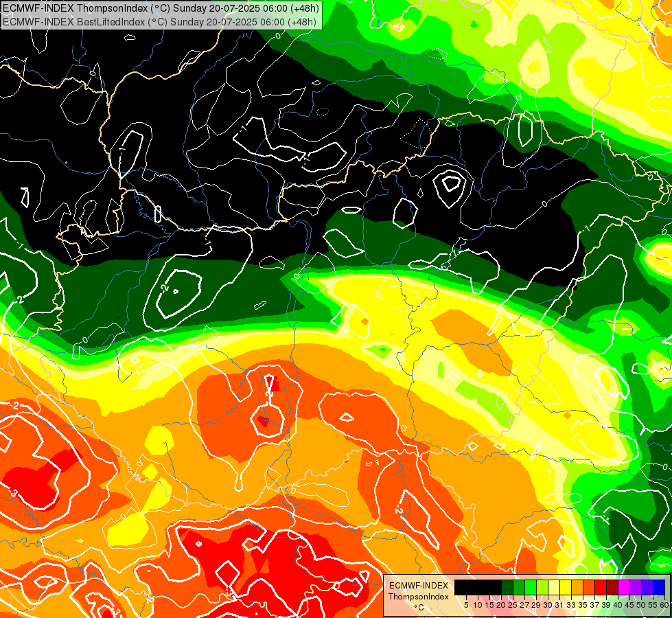Click the legend tick value 35
Viewport: 672px width, 618px height.
(583, 605)
